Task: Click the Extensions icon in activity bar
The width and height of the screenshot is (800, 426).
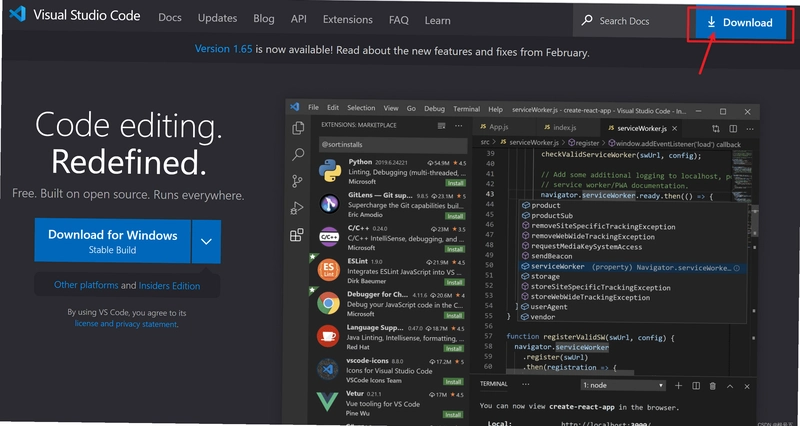Action: coord(296,235)
